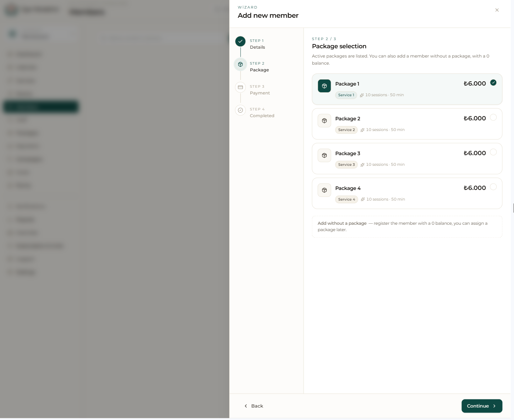Click '10 sessions · 50 min' under Package 1

[384, 95]
